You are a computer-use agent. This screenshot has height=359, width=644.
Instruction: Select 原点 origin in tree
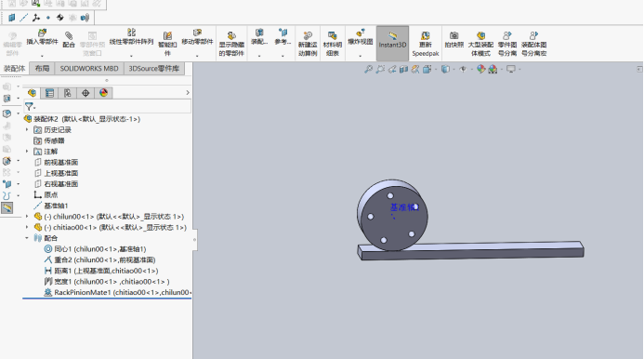46,194
